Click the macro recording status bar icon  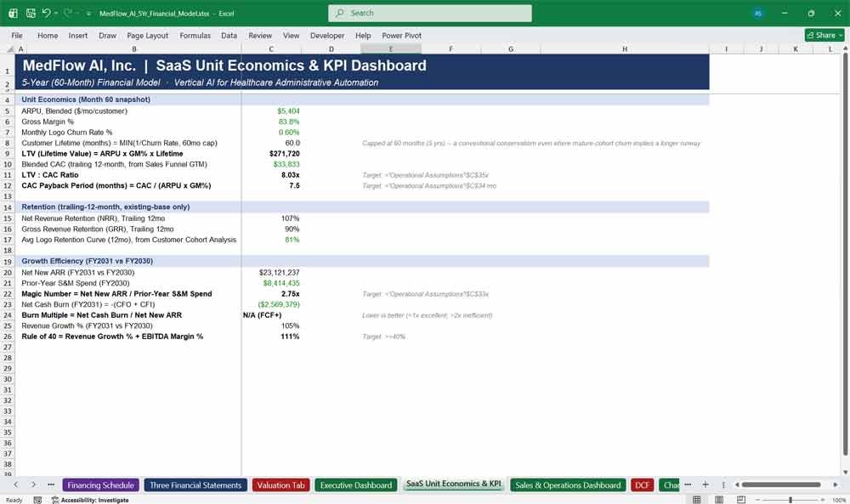[x=37, y=500]
